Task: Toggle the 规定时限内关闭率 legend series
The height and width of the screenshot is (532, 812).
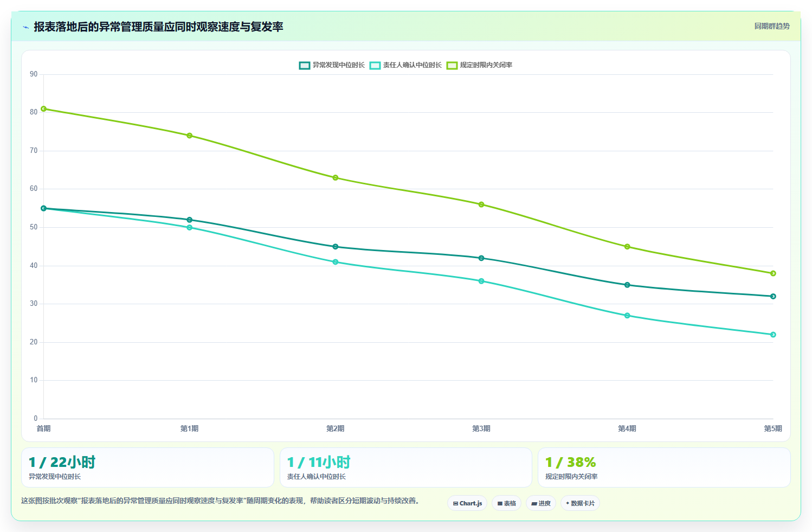Action: (x=479, y=65)
